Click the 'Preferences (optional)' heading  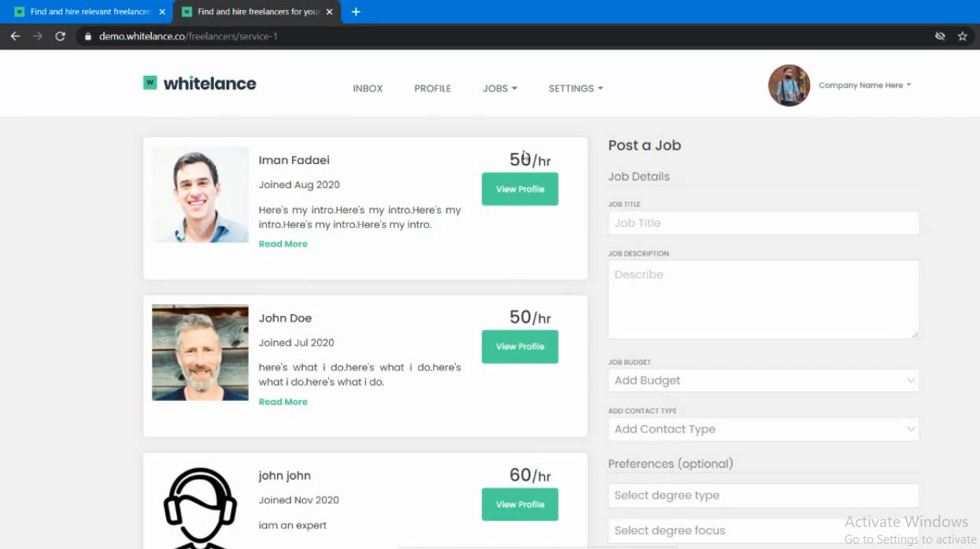[x=671, y=464]
